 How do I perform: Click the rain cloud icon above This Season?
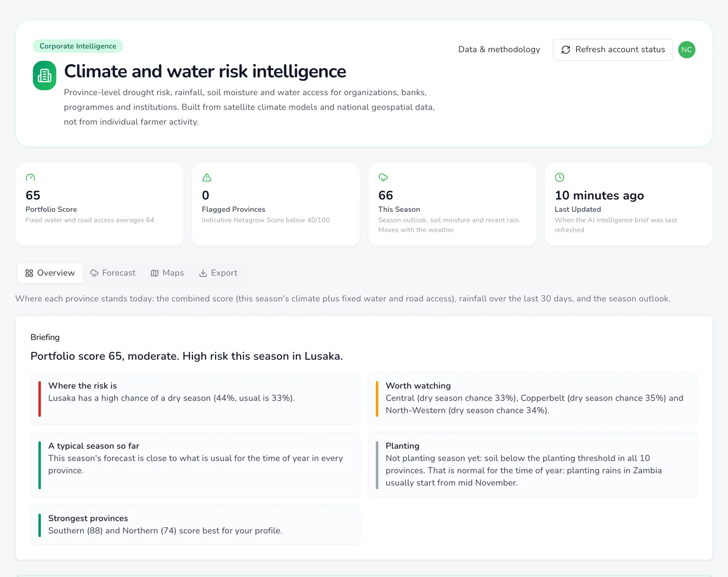click(383, 177)
